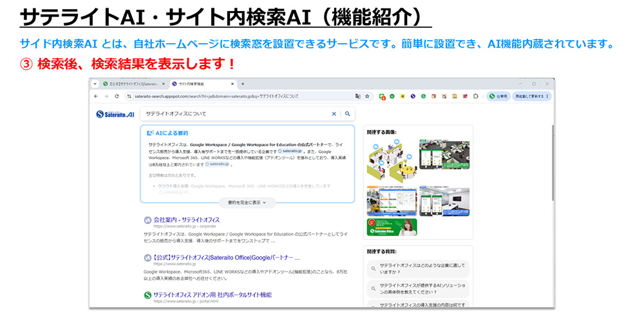Bookmark this page with the star icon
The image size is (644, 317).
tap(367, 96)
